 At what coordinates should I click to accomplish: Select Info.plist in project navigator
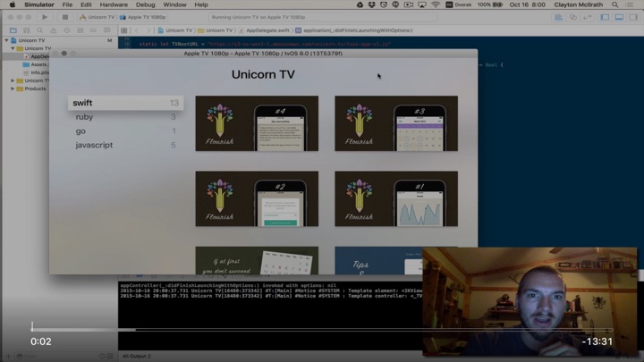[x=36, y=72]
